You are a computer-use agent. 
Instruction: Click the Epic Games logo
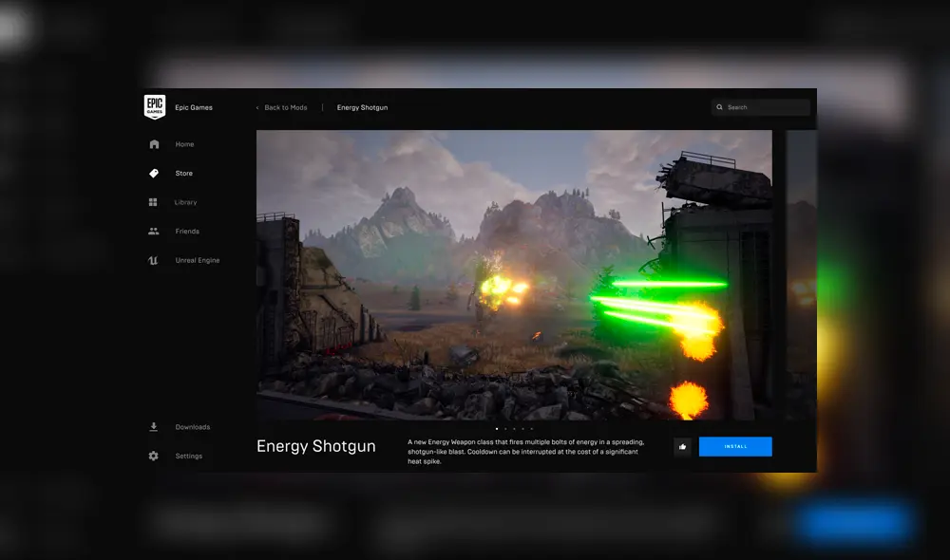click(154, 106)
